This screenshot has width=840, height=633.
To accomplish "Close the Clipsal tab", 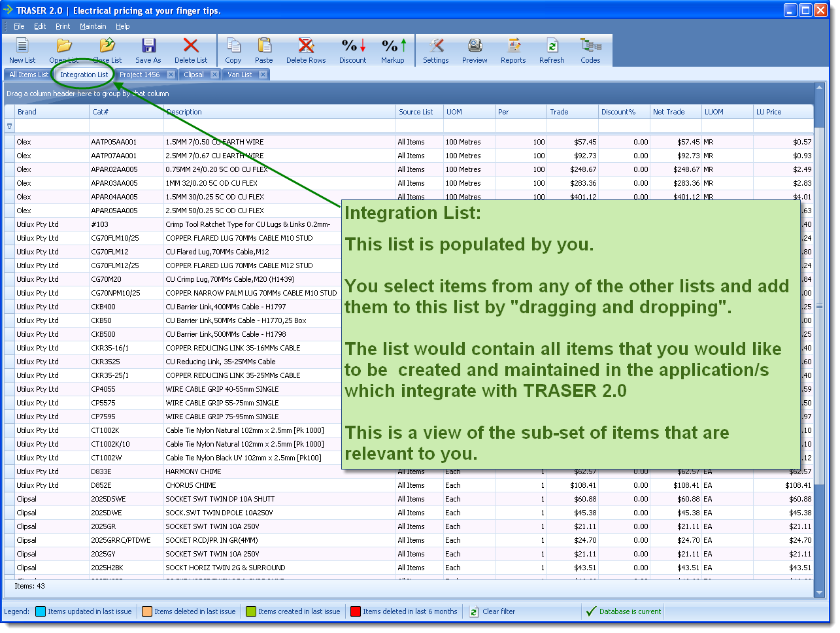I will [214, 75].
